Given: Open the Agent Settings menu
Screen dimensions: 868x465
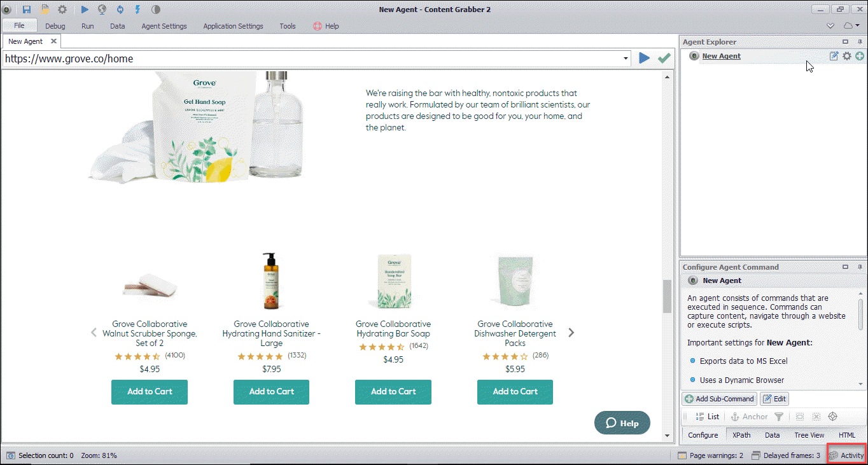Looking at the screenshot, I should 164,26.
